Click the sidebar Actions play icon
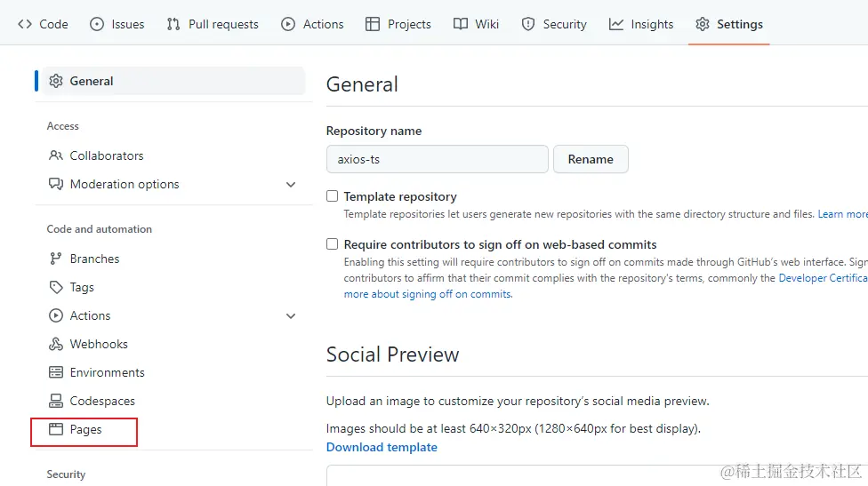Viewport: 868px width, 486px height. pyautogui.click(x=56, y=315)
